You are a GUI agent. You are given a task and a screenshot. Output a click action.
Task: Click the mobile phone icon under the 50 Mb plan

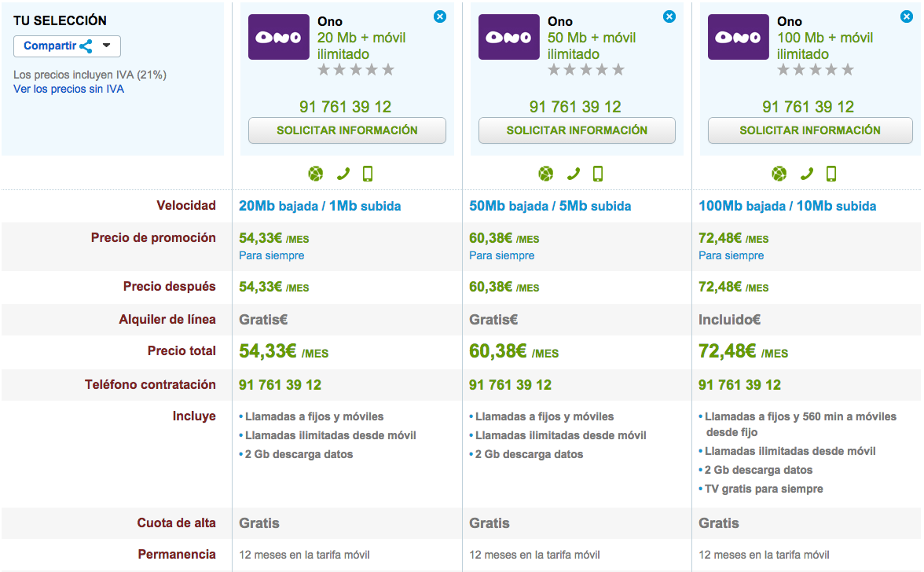tap(597, 174)
